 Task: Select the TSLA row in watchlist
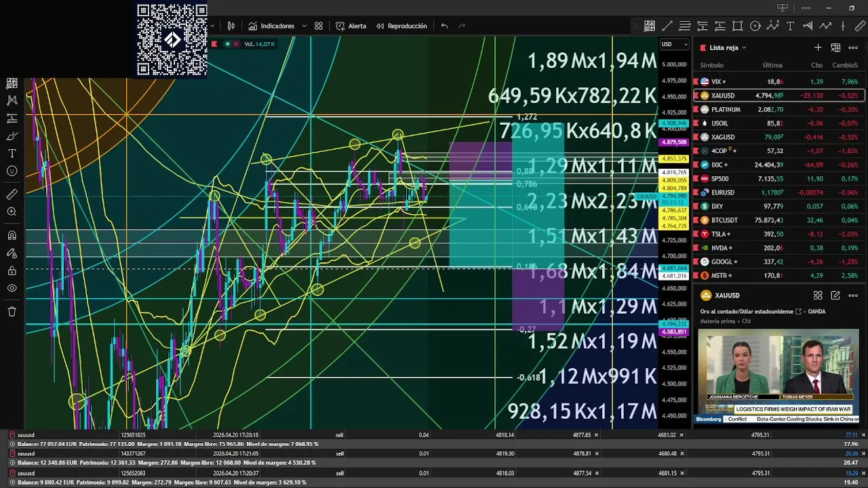pyautogui.click(x=778, y=234)
